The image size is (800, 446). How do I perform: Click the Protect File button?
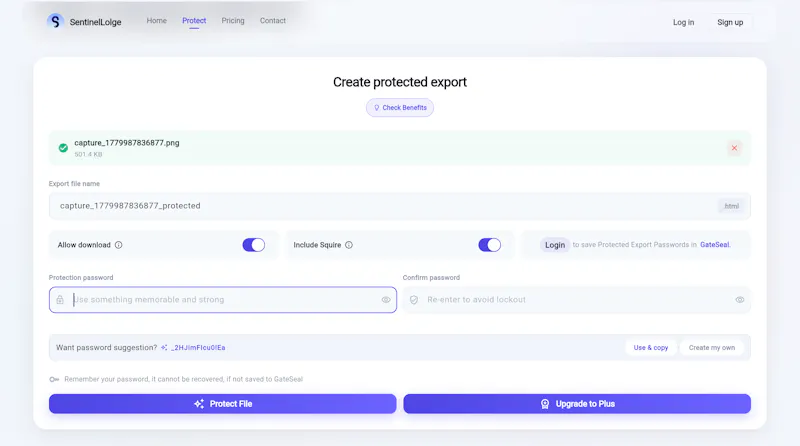click(222, 404)
